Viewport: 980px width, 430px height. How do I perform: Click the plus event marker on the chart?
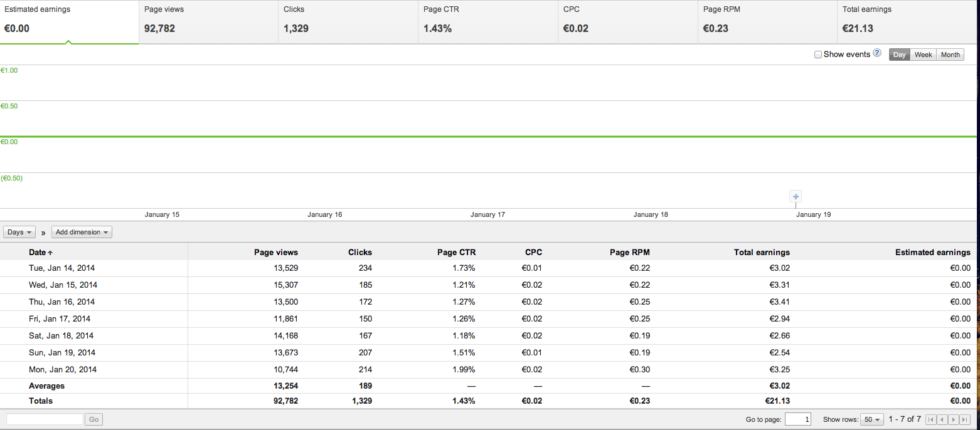pos(796,196)
